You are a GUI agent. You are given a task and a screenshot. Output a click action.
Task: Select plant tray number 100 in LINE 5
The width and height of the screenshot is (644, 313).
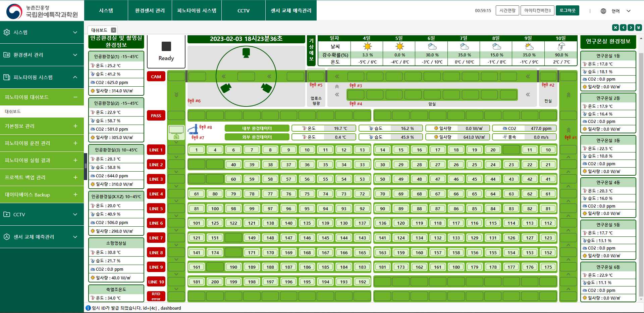pyautogui.click(x=215, y=209)
